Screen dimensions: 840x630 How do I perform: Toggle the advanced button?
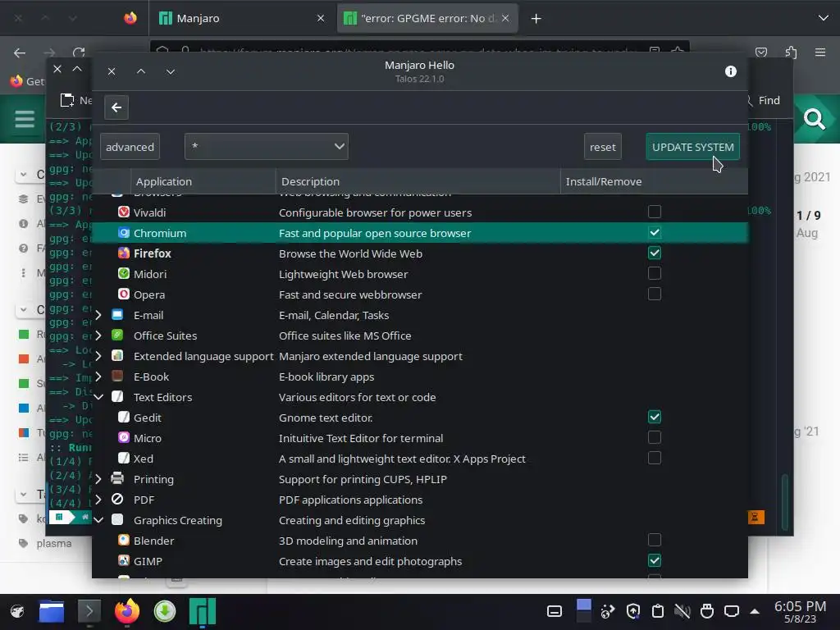click(x=130, y=147)
